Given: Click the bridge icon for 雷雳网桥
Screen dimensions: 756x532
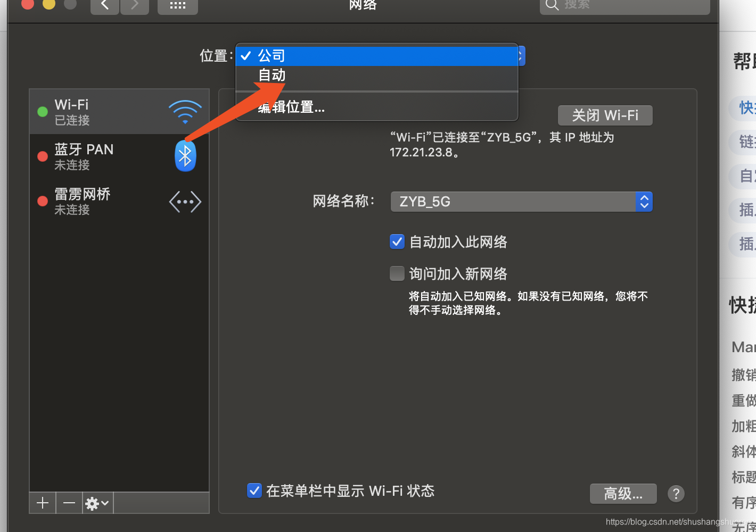Looking at the screenshot, I should click(x=185, y=202).
